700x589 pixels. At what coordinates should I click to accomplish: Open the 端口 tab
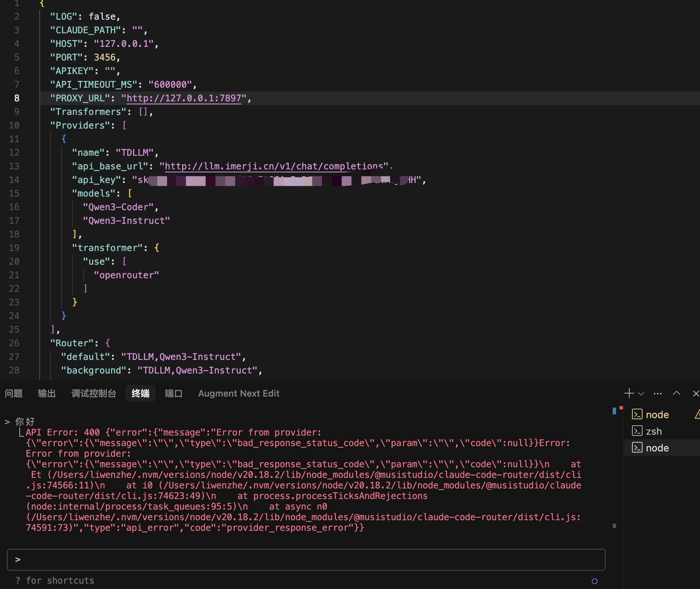pyautogui.click(x=173, y=394)
